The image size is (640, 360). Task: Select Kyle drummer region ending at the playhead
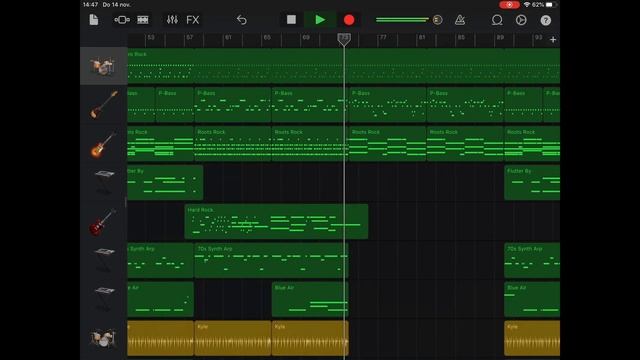pyautogui.click(x=310, y=338)
